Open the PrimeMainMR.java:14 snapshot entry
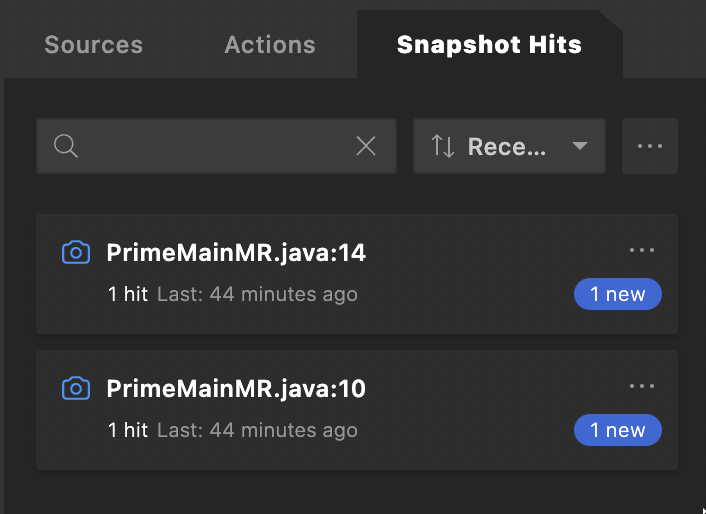Viewport: 706px width, 514px height. point(236,253)
